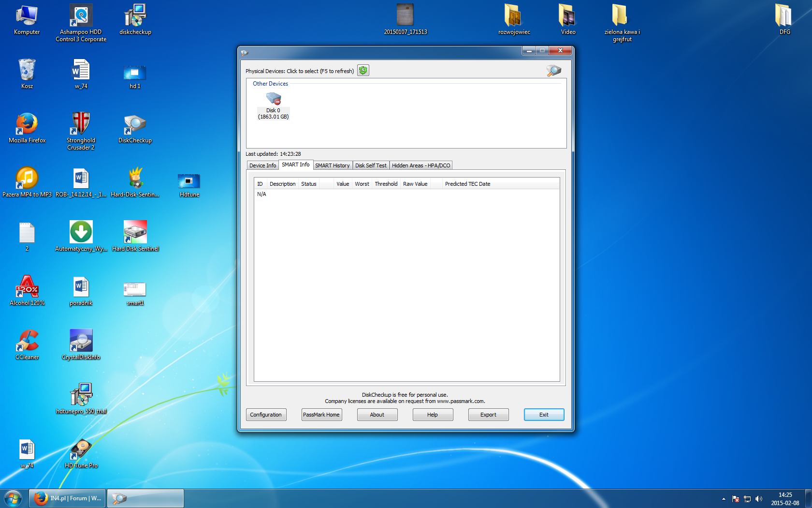
Task: Open Video folder on desktop
Action: [x=568, y=20]
